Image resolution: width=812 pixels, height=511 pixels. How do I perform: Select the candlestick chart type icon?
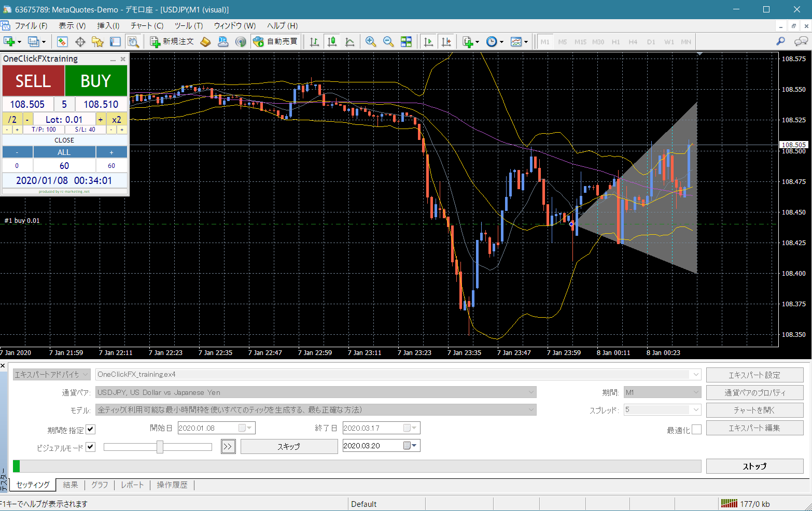332,42
